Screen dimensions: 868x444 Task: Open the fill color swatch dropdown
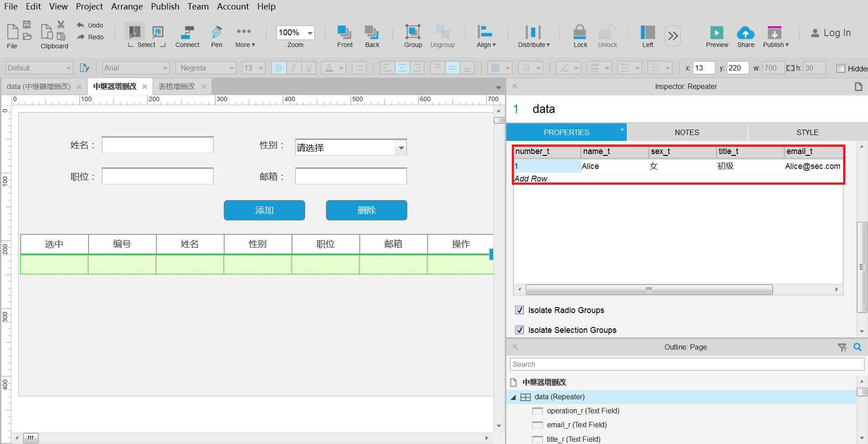point(500,68)
